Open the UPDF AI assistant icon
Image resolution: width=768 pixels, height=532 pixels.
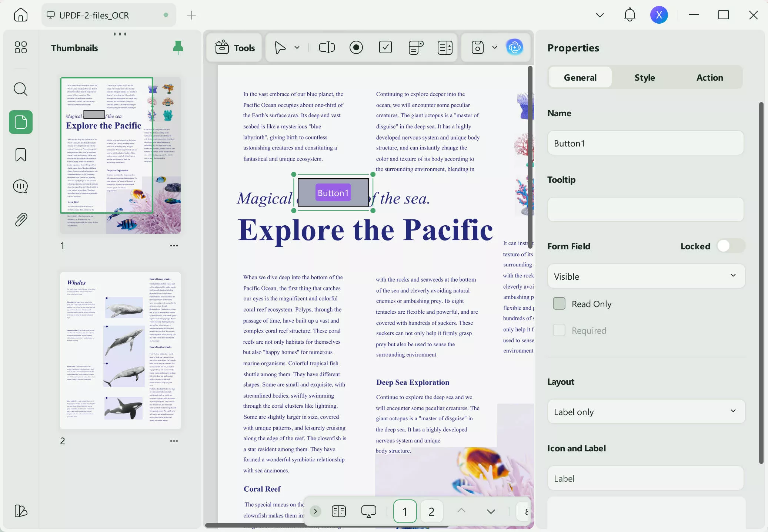[x=514, y=47]
